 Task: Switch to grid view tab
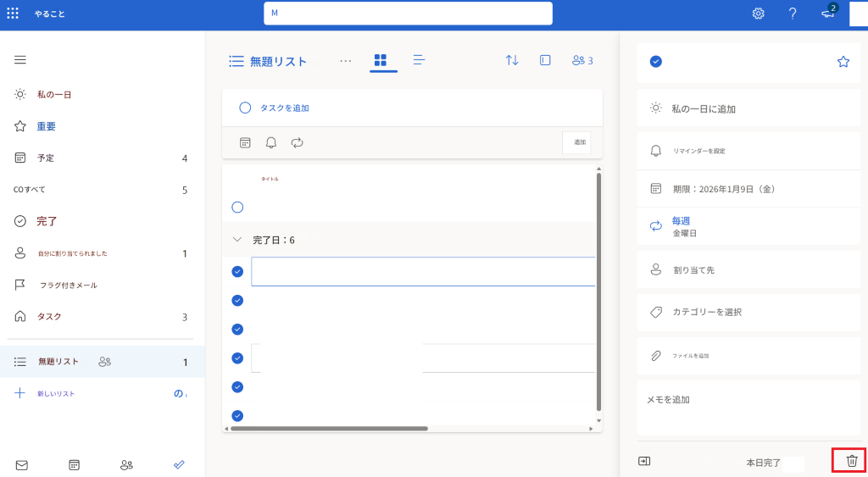coord(381,60)
